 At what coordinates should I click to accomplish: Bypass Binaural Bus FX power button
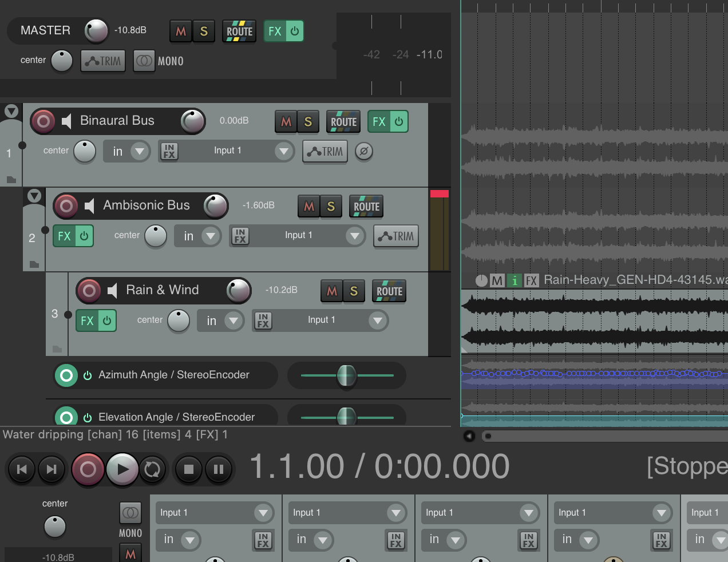pos(399,121)
